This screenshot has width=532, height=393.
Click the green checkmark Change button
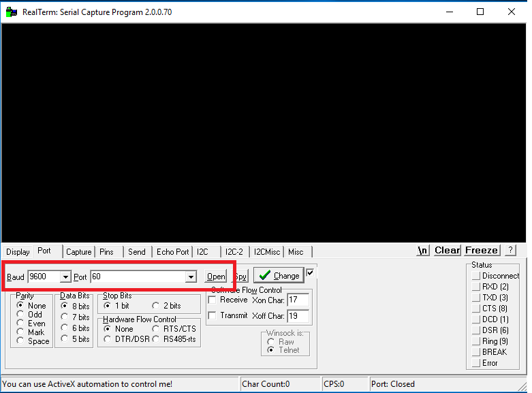pos(279,276)
